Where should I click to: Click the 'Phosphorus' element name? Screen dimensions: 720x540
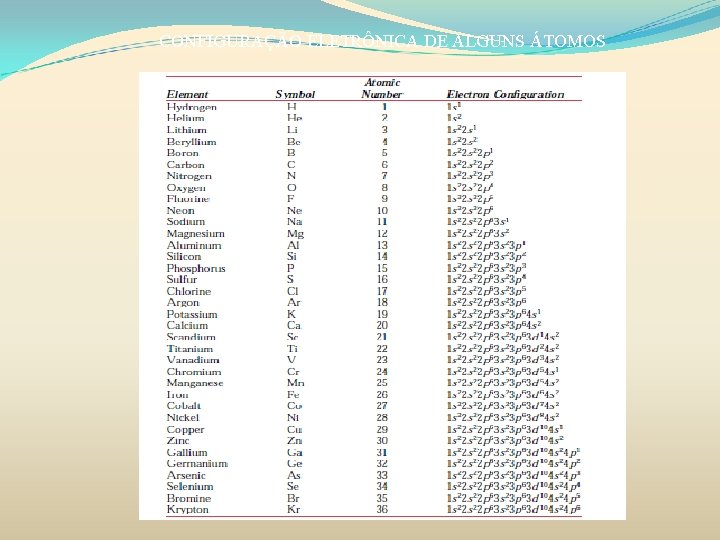tap(196, 268)
